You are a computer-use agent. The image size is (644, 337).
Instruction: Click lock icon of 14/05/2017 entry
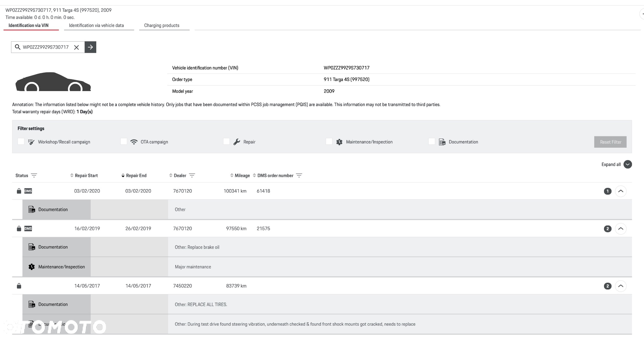click(x=19, y=286)
